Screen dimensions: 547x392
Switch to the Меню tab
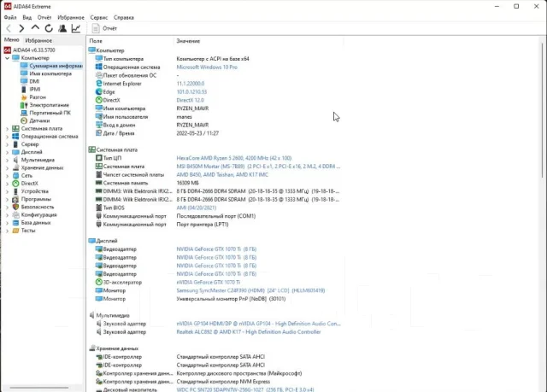point(11,40)
